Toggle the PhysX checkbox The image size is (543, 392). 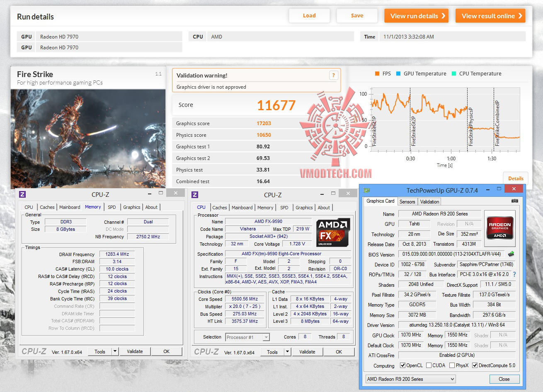coord(452,365)
